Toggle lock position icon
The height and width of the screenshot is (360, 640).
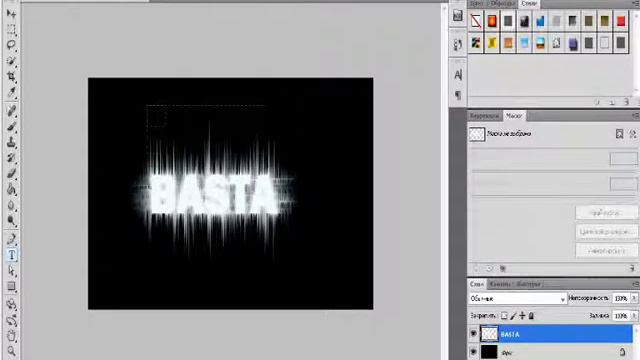coord(522,316)
